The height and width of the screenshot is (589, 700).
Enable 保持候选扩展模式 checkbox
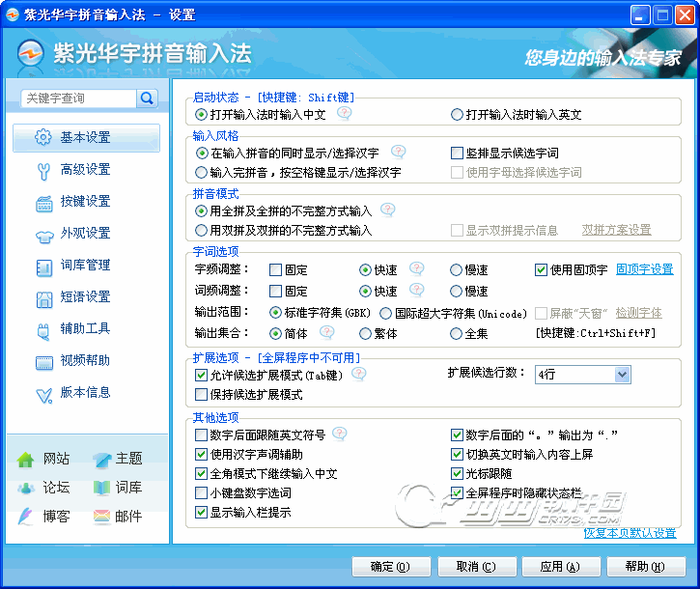coord(201,394)
